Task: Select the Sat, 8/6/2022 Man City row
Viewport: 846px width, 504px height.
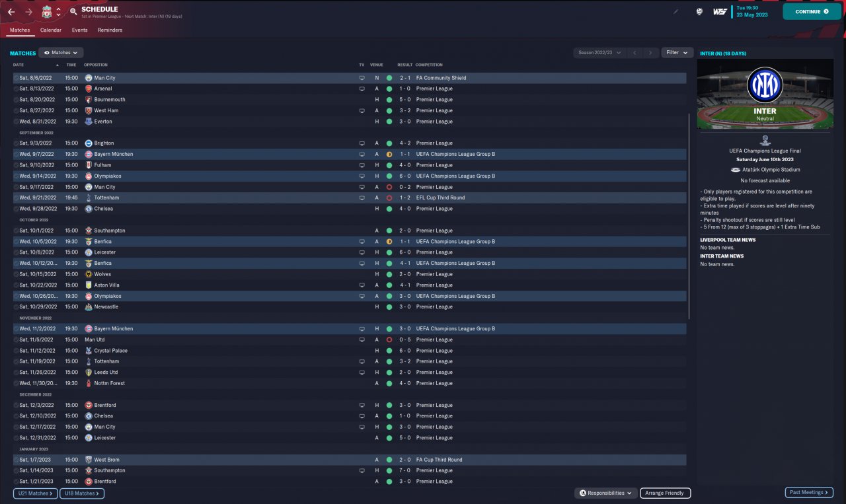Action: coord(349,78)
